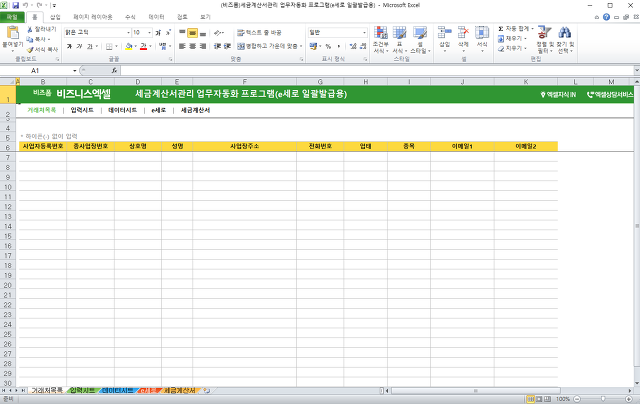
Task: Switch to the Data (데이터) ribbon tab
Action: click(156, 17)
